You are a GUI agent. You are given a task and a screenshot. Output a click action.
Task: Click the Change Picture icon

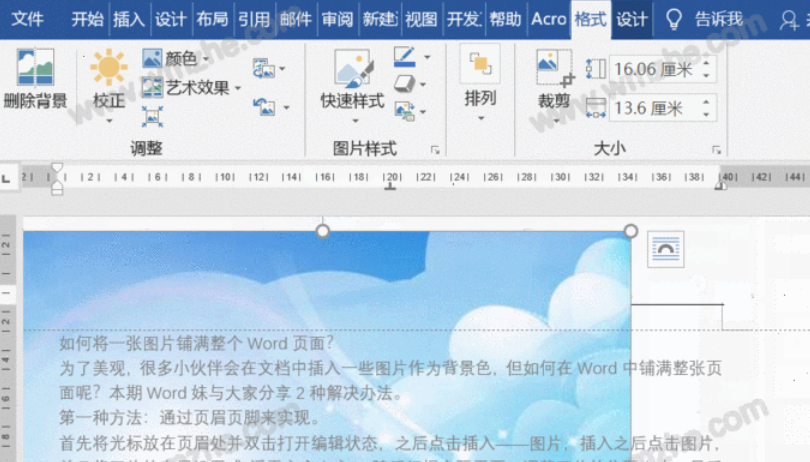point(263,68)
